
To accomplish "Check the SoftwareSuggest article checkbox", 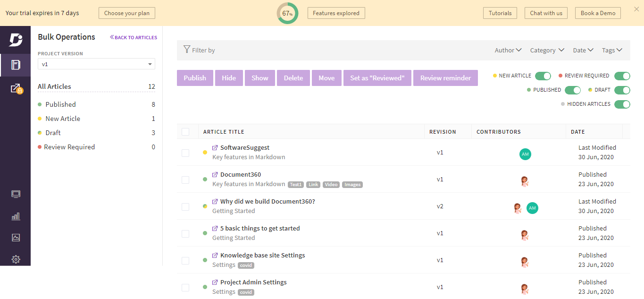I will click(185, 153).
